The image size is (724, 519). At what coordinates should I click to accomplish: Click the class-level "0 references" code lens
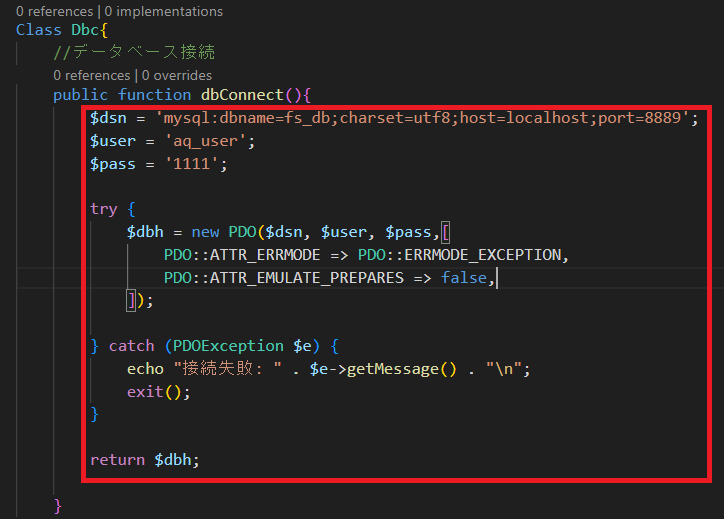(x=54, y=11)
